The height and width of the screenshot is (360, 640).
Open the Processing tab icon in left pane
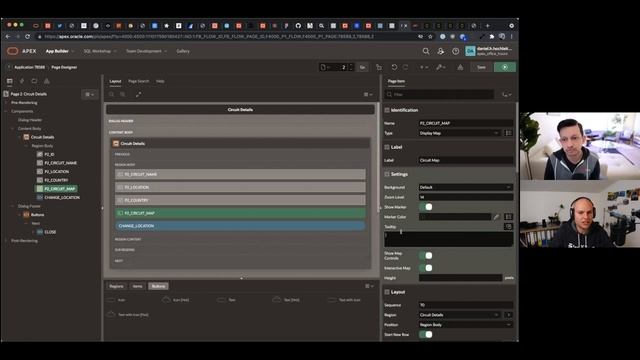pyautogui.click(x=34, y=81)
